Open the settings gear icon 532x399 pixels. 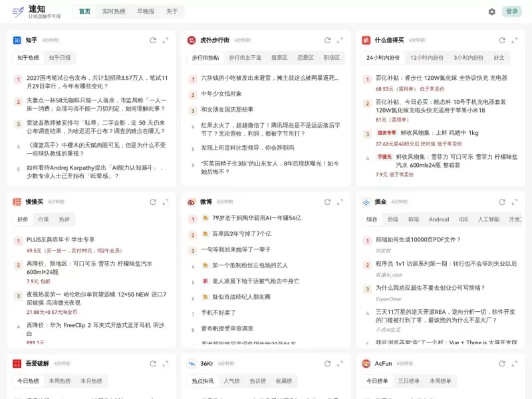(491, 12)
